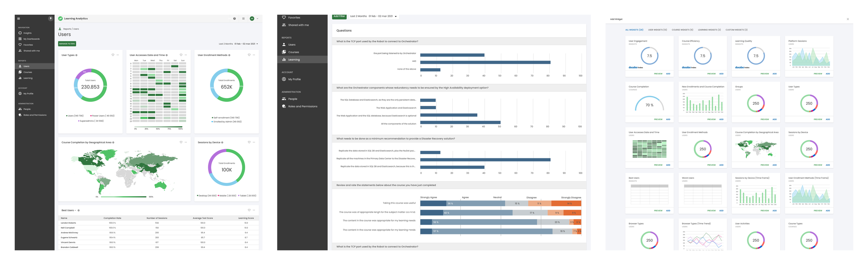868x265 pixels.
Task: Open more options on User Enrollment Methods widget
Action: [254, 55]
